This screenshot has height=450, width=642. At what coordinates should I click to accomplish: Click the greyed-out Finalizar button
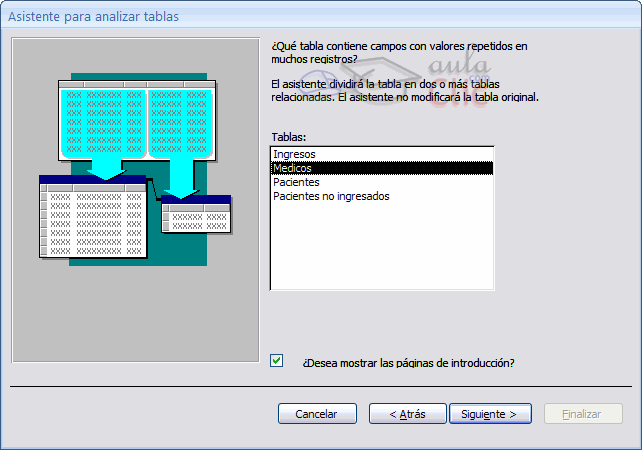(583, 413)
